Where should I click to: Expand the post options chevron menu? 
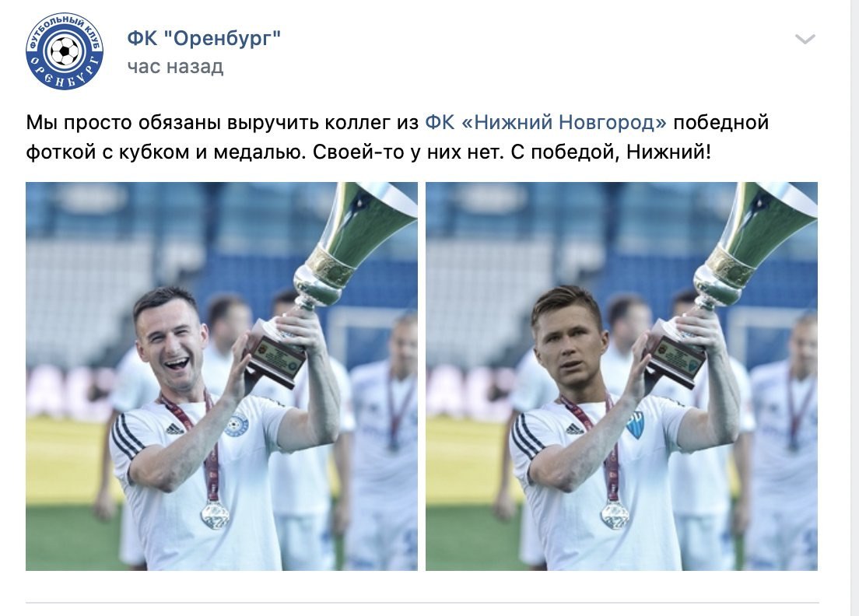[x=805, y=39]
